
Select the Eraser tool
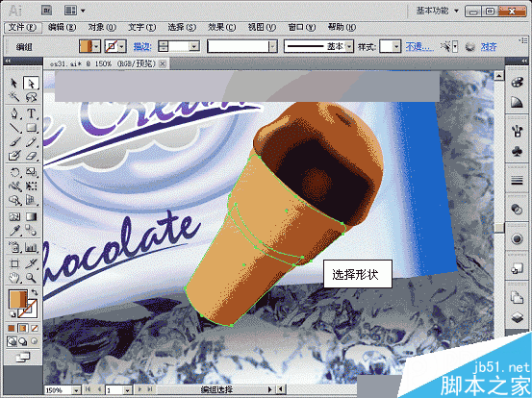(x=31, y=156)
